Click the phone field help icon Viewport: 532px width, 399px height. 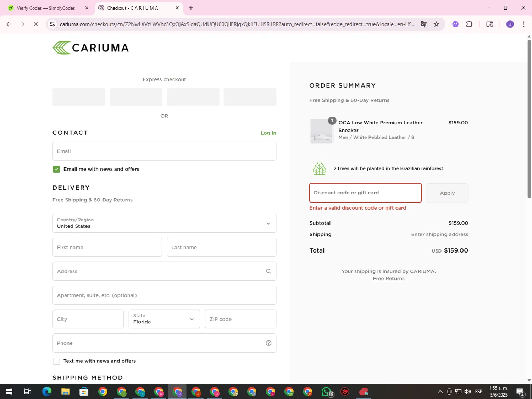point(268,343)
